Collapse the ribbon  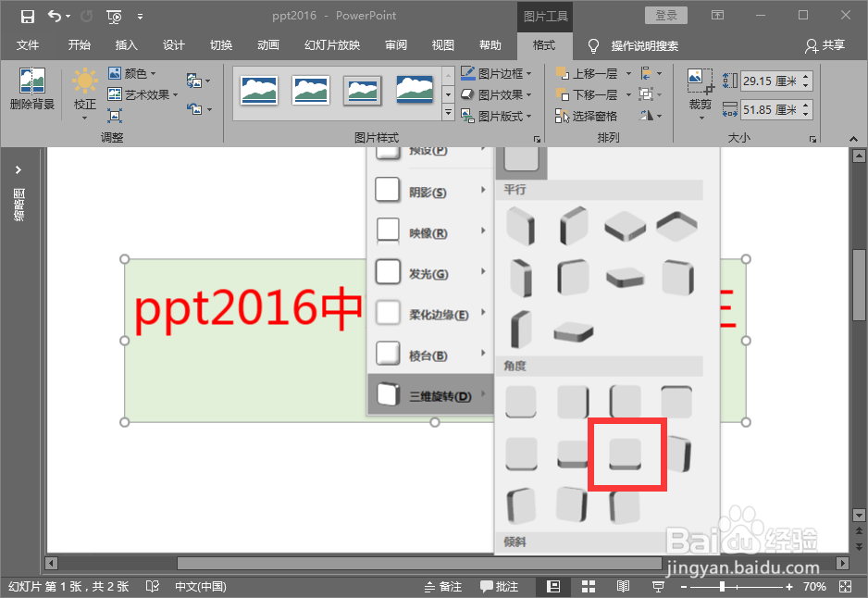point(853,139)
